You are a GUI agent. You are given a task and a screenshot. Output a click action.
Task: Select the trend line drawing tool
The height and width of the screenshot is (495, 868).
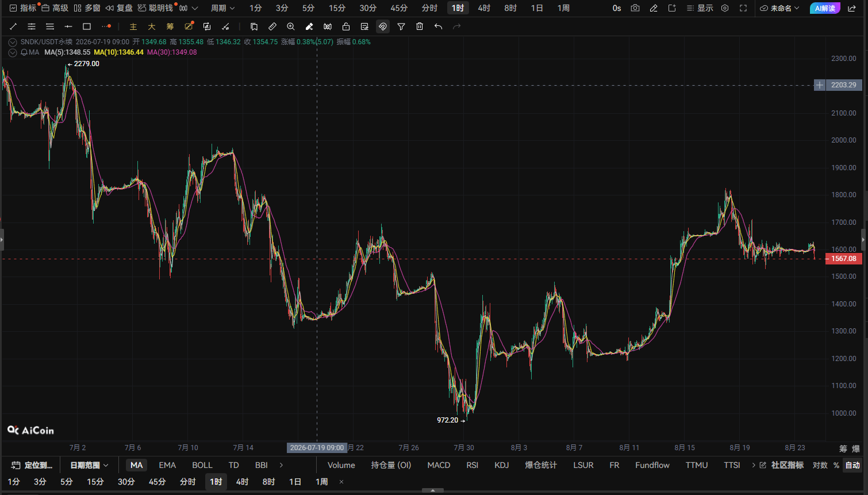(13, 26)
